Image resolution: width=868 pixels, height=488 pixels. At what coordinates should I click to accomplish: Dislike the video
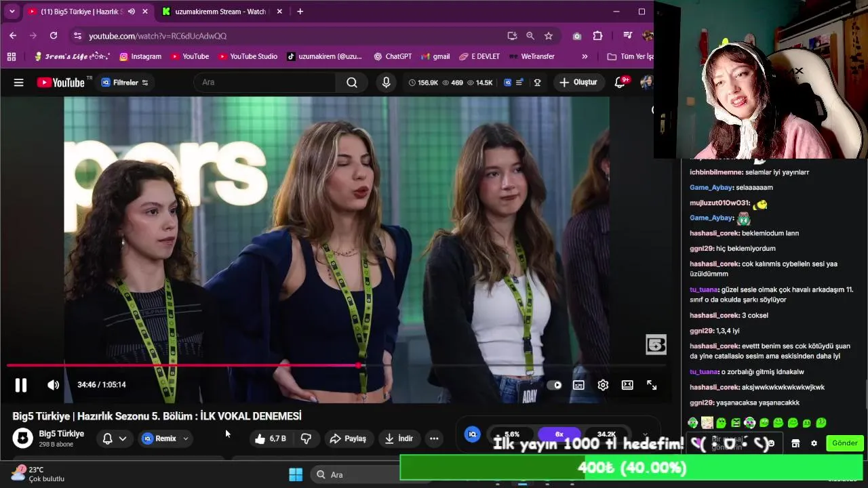click(306, 439)
